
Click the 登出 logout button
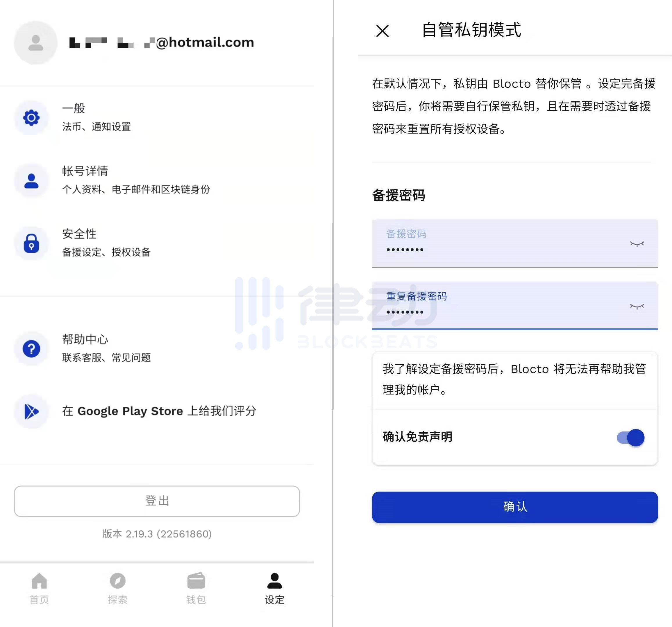point(157,501)
